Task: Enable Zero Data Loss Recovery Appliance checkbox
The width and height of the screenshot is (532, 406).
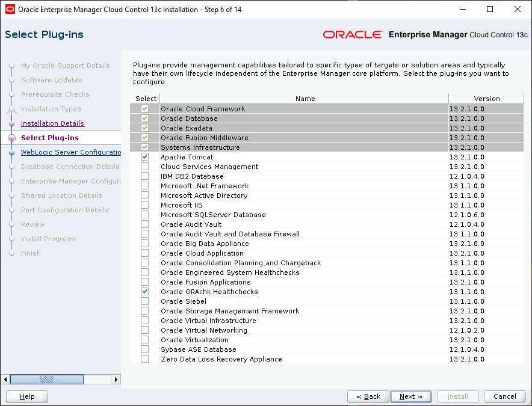Action: 145,358
